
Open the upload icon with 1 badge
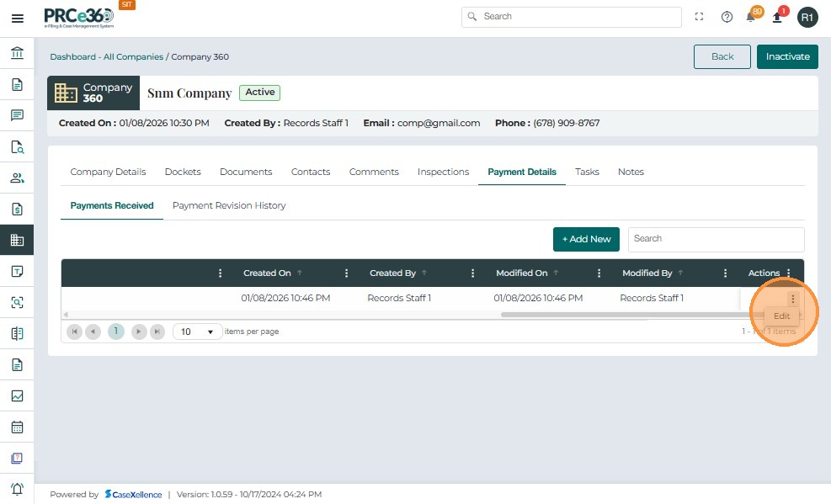coord(778,16)
